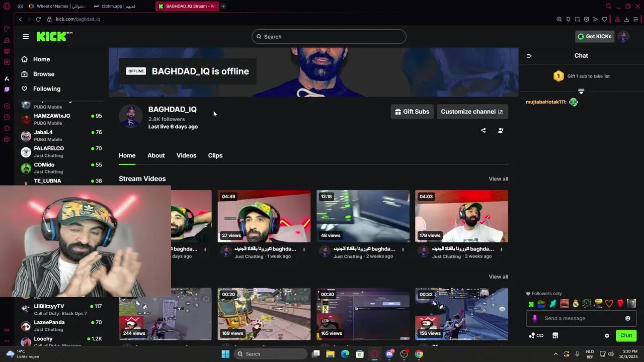Click the ad blocker shield icon
The height and width of the screenshot is (362, 644).
pyautogui.click(x=586, y=19)
